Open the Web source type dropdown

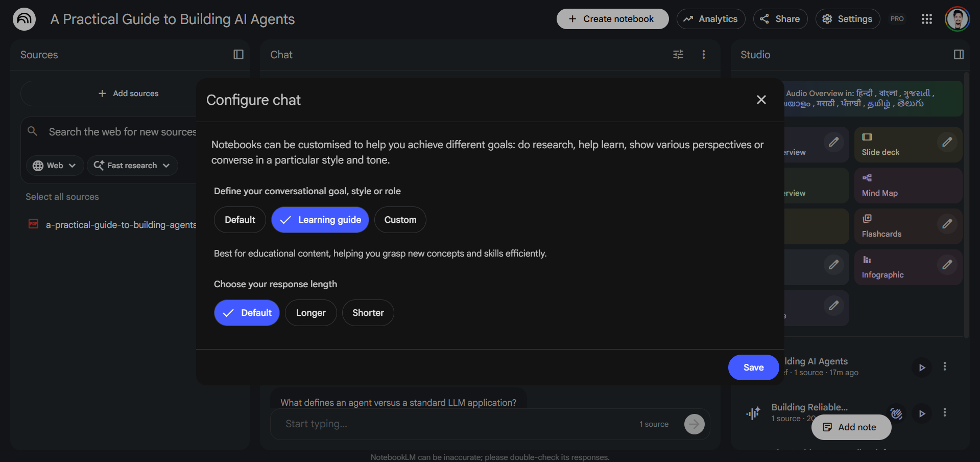(54, 165)
